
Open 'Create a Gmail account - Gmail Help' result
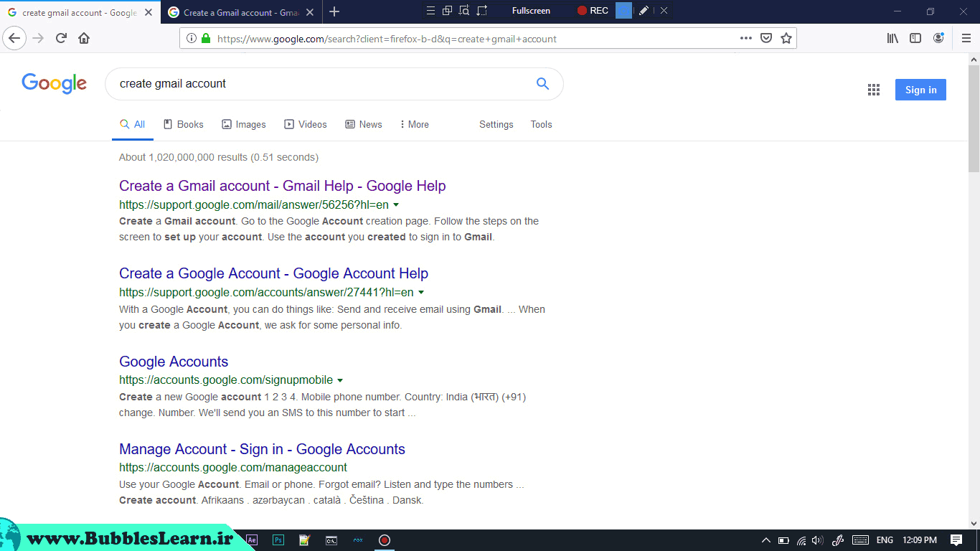(x=283, y=186)
